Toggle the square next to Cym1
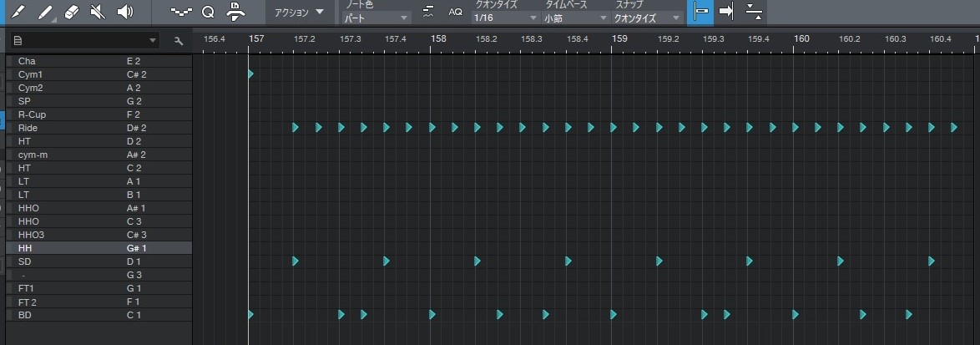Viewport: 980px width, 345px height. tap(9, 74)
